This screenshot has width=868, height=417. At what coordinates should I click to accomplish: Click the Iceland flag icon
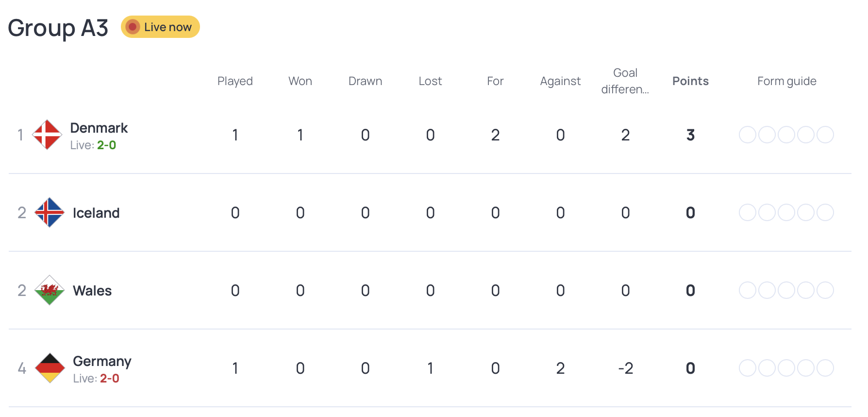pyautogui.click(x=50, y=212)
